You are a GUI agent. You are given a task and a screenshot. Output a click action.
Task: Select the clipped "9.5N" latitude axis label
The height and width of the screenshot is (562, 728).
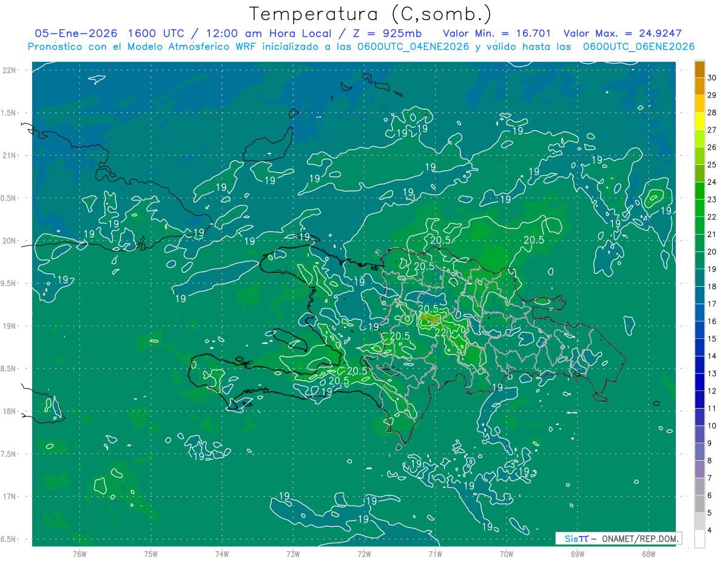click(9, 283)
